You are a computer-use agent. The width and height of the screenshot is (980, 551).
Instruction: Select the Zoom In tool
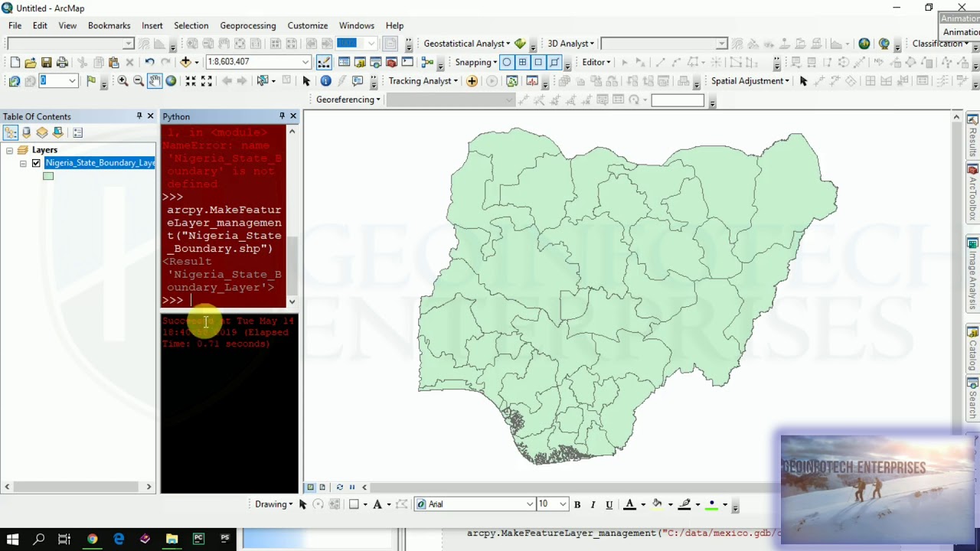122,80
